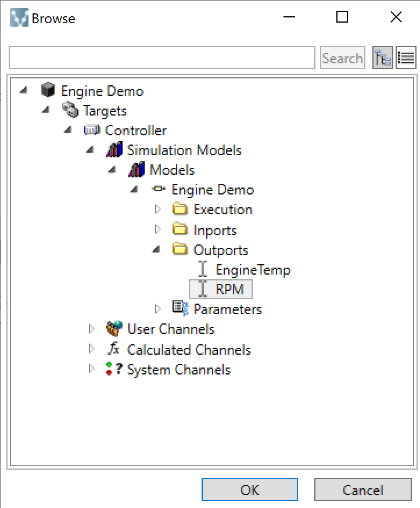420x508 pixels.
Task: Click the Calculated Channels fx icon
Action: pos(114,350)
